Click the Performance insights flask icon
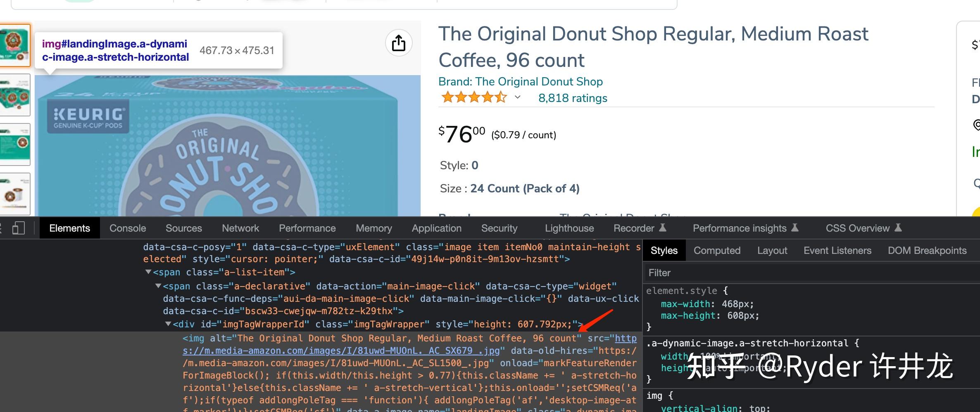The height and width of the screenshot is (412, 980). point(795,227)
